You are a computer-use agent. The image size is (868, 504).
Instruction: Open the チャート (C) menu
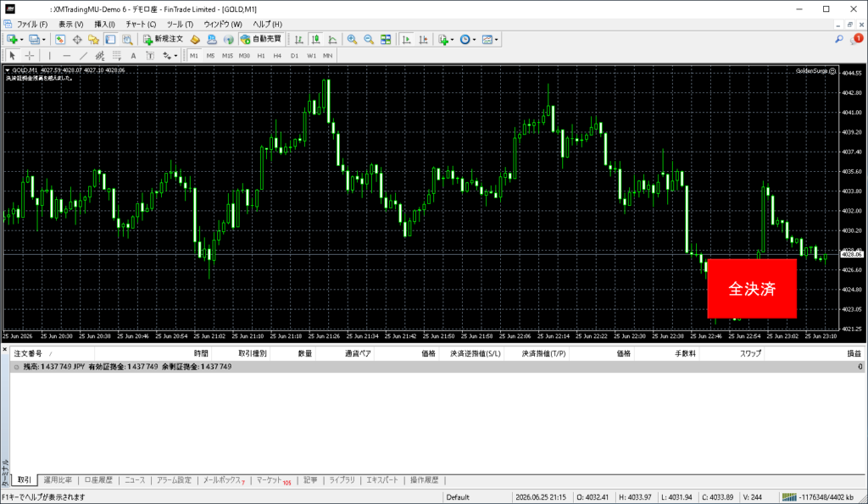[142, 25]
